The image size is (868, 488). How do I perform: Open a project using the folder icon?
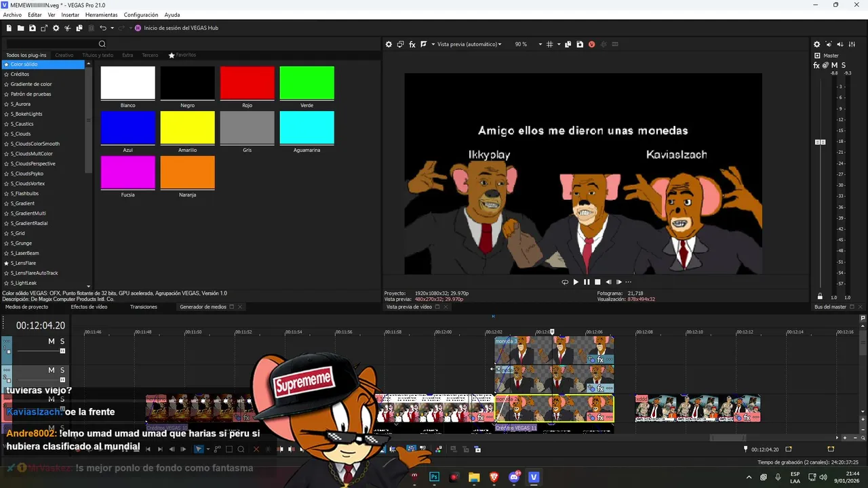pos(21,28)
